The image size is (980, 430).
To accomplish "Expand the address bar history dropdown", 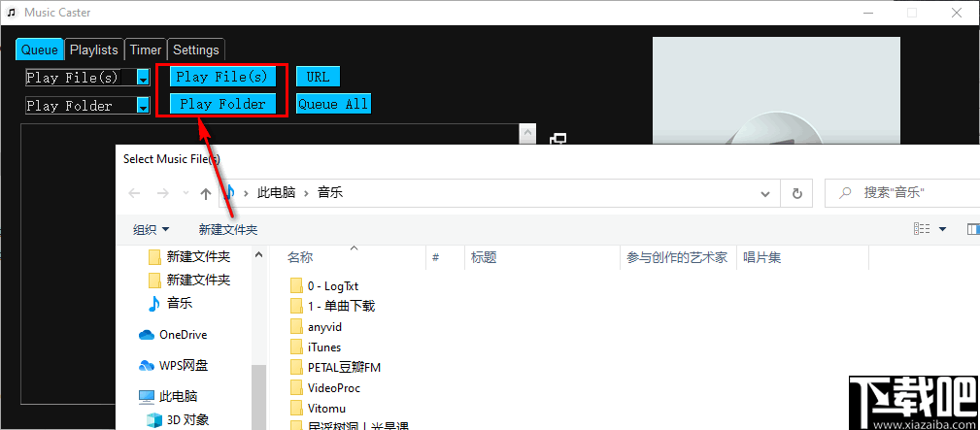I will 765,194.
